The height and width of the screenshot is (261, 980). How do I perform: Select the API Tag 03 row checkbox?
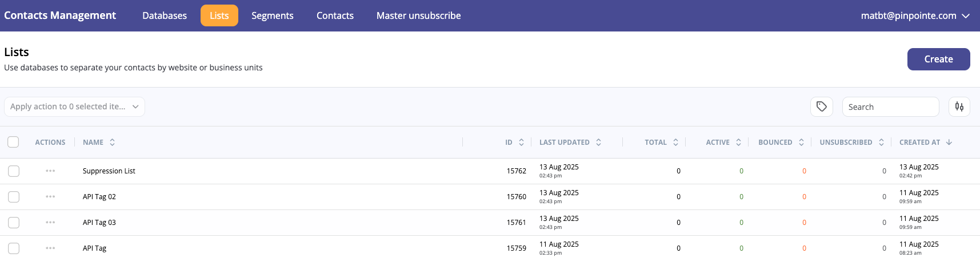click(x=14, y=223)
